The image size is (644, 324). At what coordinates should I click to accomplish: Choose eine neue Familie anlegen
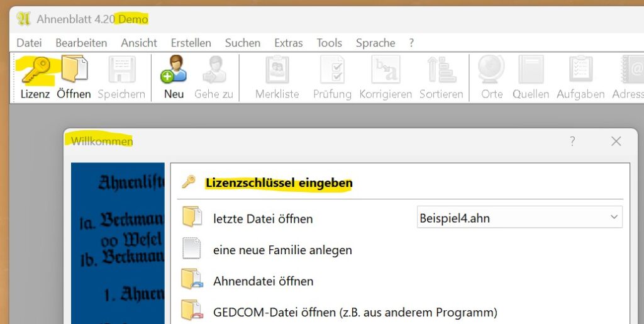[x=282, y=250]
